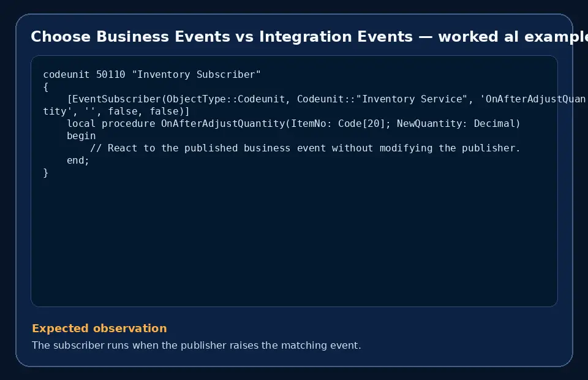Click the comment '// React to the published business event'
Viewport: 588px width, 380px height.
(x=305, y=148)
